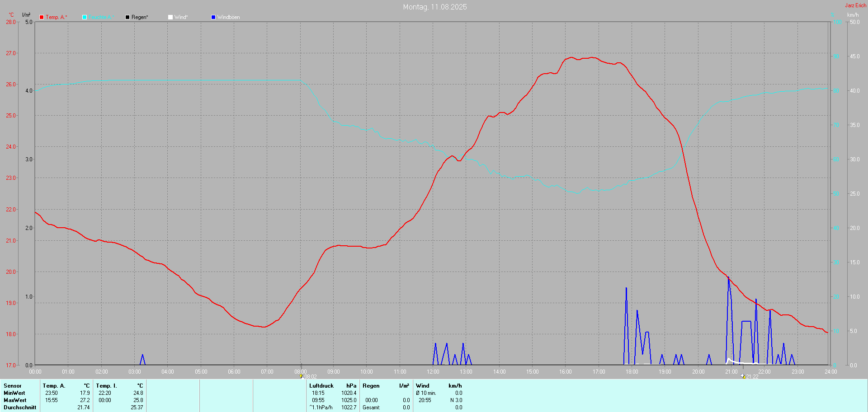Click the Luftdruck maximum value '1025.0'
The width and height of the screenshot is (868, 412).
[349, 400]
